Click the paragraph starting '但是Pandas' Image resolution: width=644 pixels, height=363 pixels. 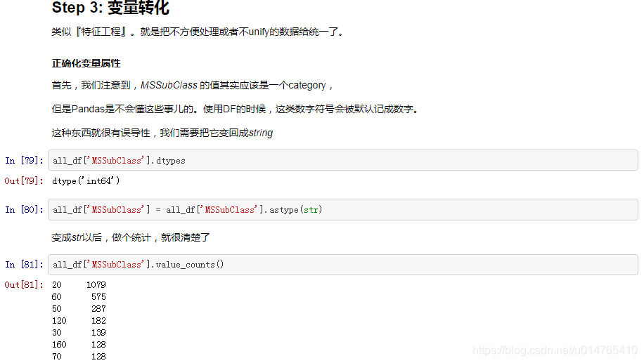pos(236,109)
